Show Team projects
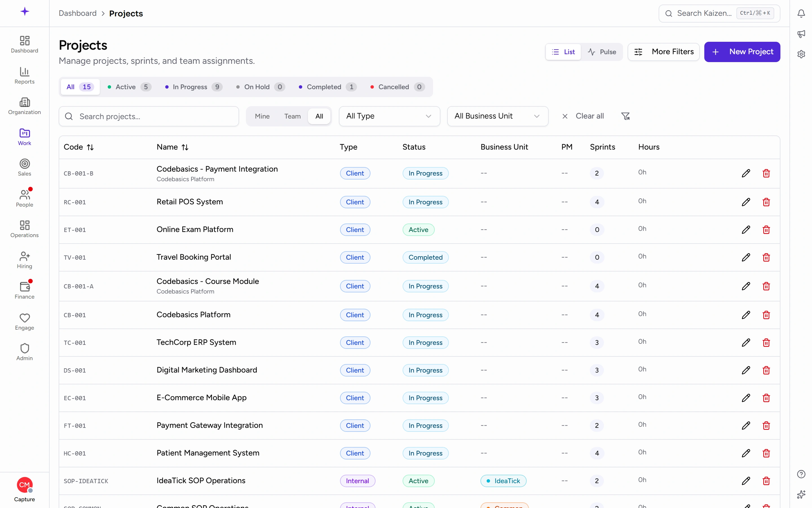 click(292, 116)
